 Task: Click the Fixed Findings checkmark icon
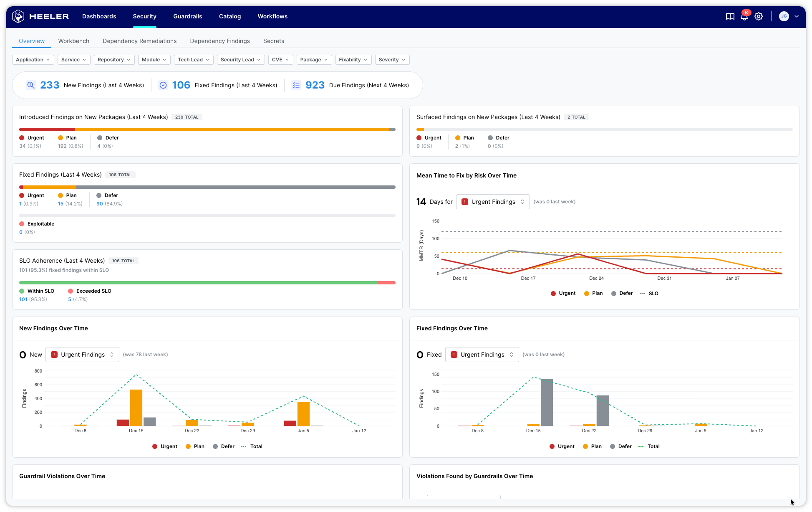pyautogui.click(x=163, y=85)
